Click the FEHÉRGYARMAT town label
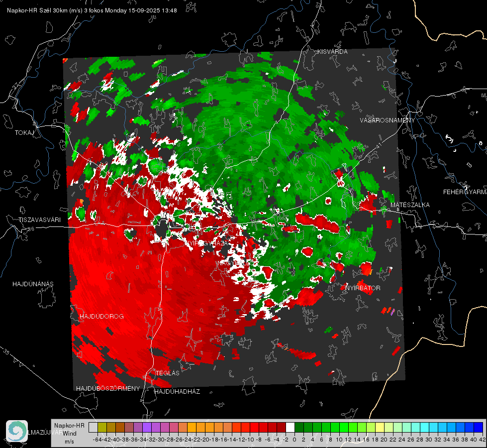The width and height of the screenshot is (487, 448). 465,192
